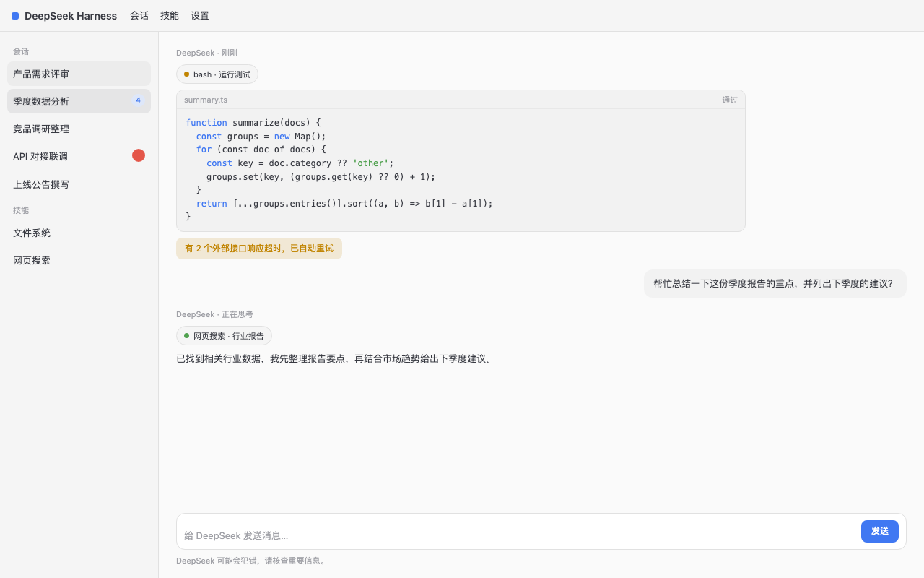Image resolution: width=924 pixels, height=578 pixels.
Task: Open the 技能 menu in top bar
Action: pyautogui.click(x=170, y=15)
